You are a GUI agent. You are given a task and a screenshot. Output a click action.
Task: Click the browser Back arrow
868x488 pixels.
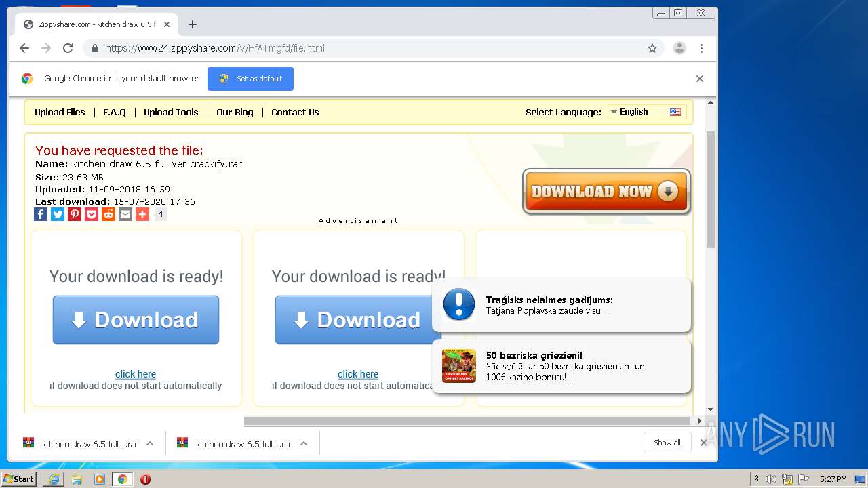tap(24, 48)
